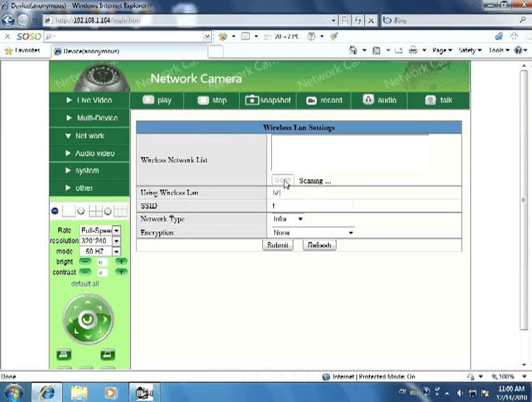Click the left green button below PTZ wheel
532x402 pixels.
(64, 355)
